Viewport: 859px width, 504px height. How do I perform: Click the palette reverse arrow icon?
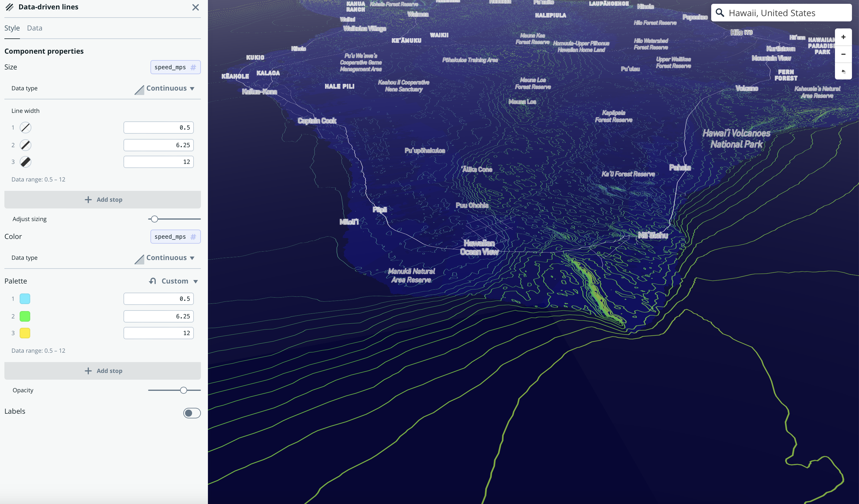[153, 281]
